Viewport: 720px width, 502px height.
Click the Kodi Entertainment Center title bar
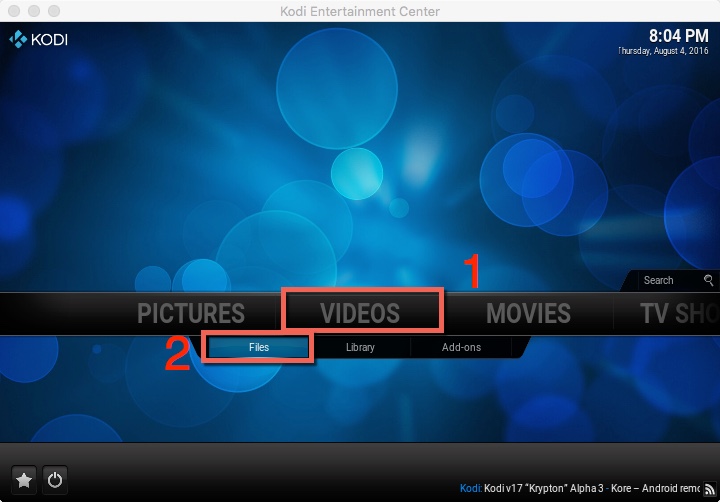click(360, 11)
